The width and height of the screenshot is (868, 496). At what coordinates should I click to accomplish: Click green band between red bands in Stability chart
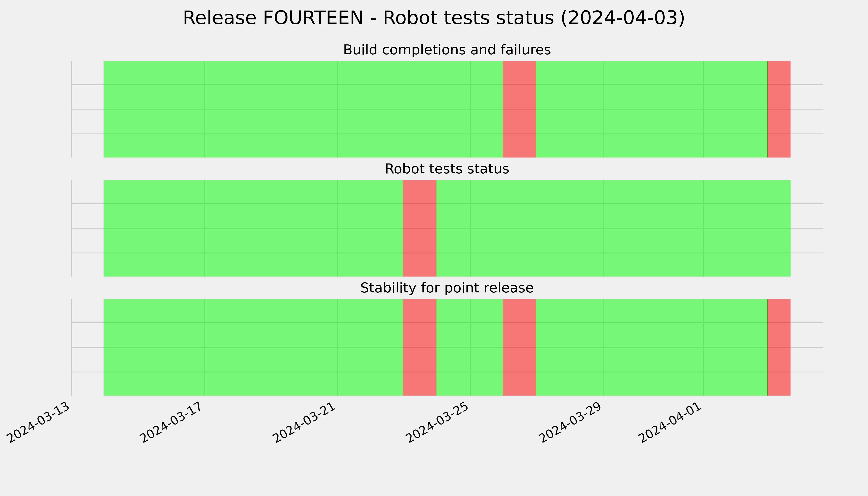click(469, 347)
